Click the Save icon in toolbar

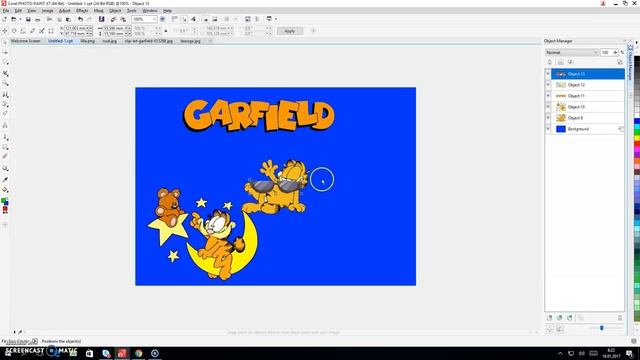coord(28,19)
